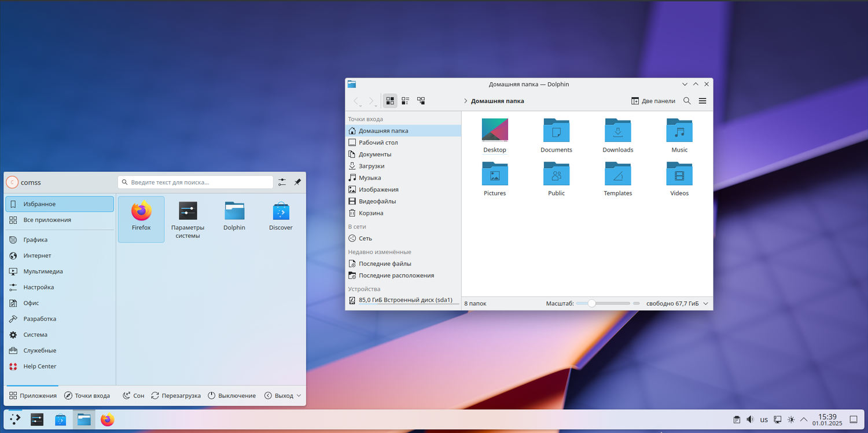Toggle the Две панели split view
This screenshot has height=433, width=868.
(x=653, y=101)
